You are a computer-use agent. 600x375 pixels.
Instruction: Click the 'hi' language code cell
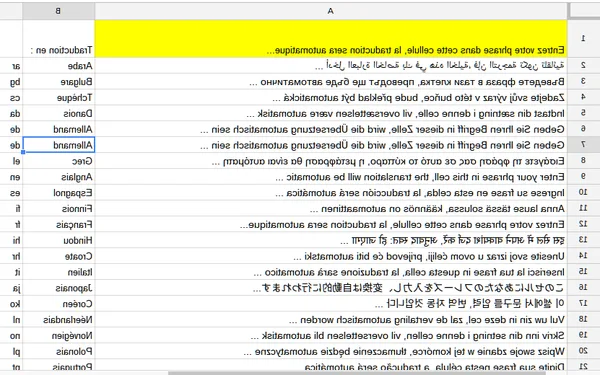(x=11, y=240)
